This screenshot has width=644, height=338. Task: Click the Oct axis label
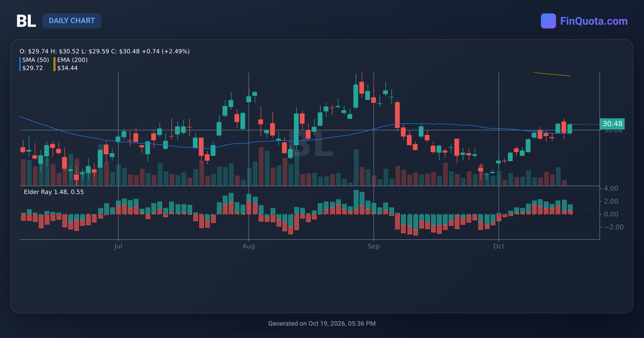[x=499, y=246]
